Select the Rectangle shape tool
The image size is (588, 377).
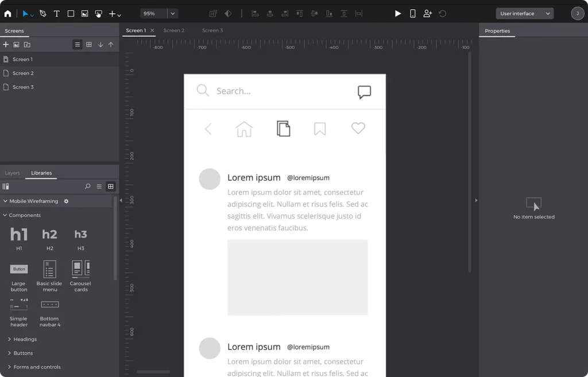71,14
